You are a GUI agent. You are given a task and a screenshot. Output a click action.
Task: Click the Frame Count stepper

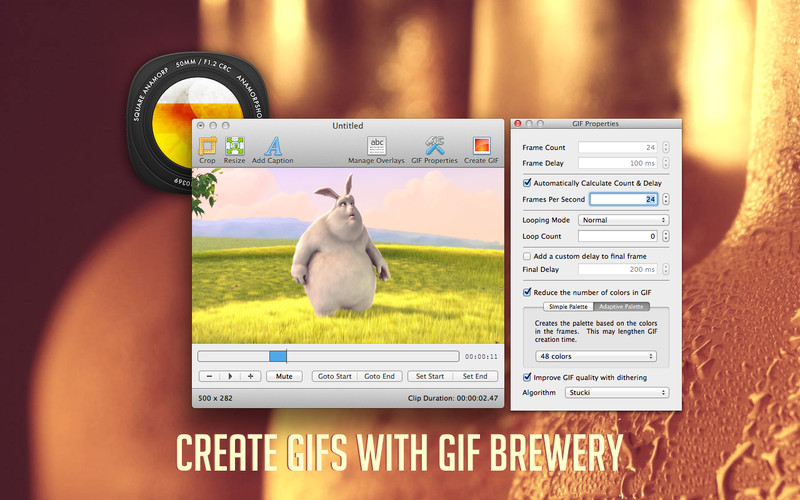point(665,147)
